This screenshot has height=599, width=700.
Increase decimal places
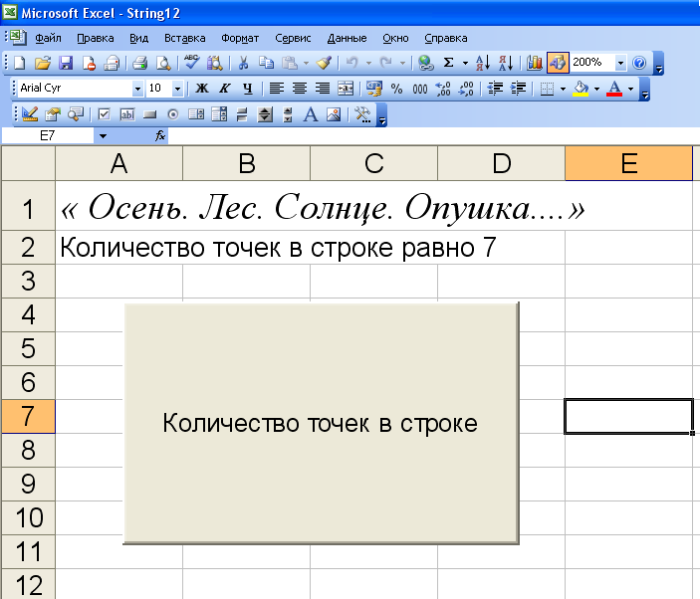click(x=443, y=89)
